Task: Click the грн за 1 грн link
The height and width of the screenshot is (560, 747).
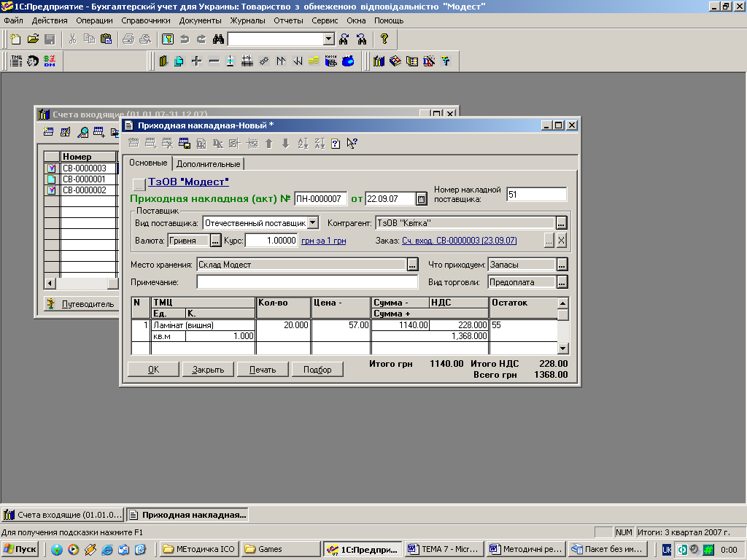Action: click(323, 241)
